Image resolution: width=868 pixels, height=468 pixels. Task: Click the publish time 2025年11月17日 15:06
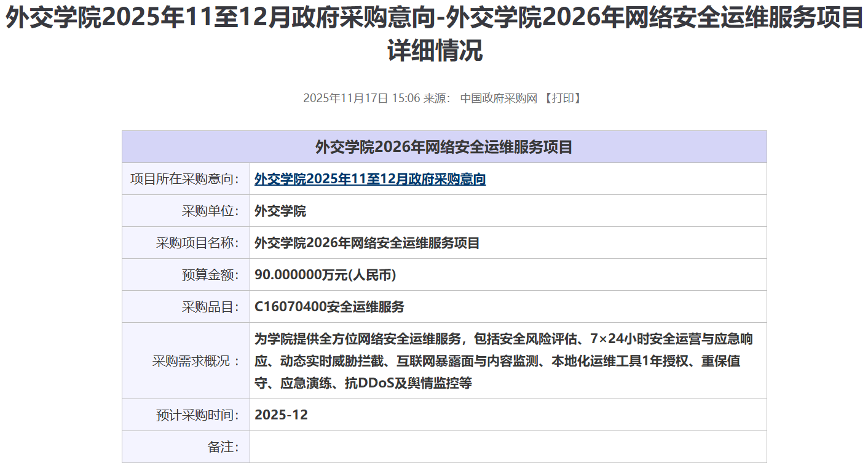pyautogui.click(x=361, y=98)
